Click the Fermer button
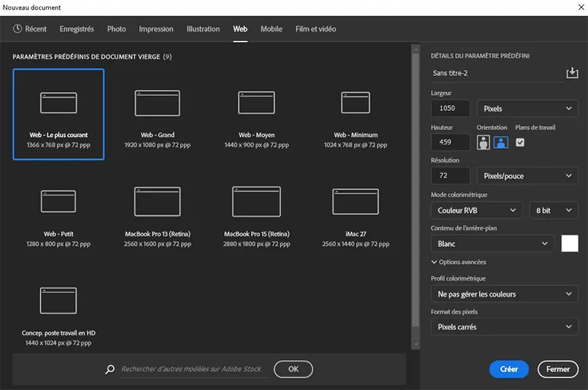The height and width of the screenshot is (390, 588). tap(557, 369)
